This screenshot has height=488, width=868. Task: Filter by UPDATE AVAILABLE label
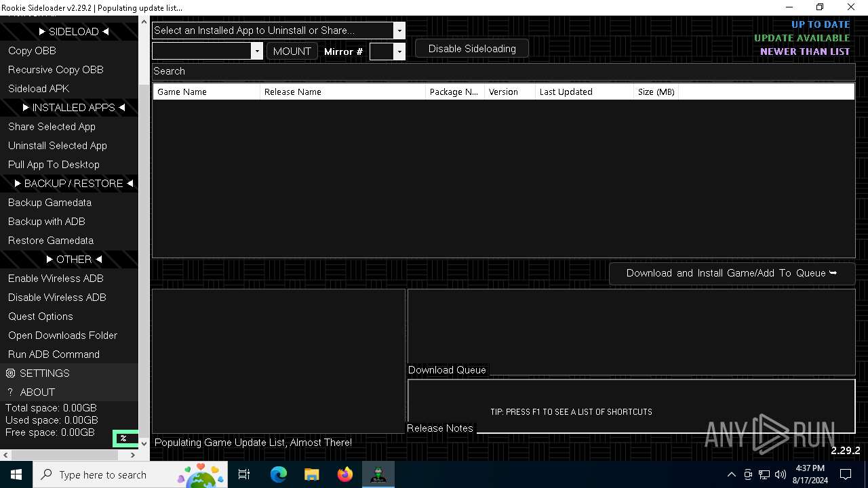[x=802, y=38]
